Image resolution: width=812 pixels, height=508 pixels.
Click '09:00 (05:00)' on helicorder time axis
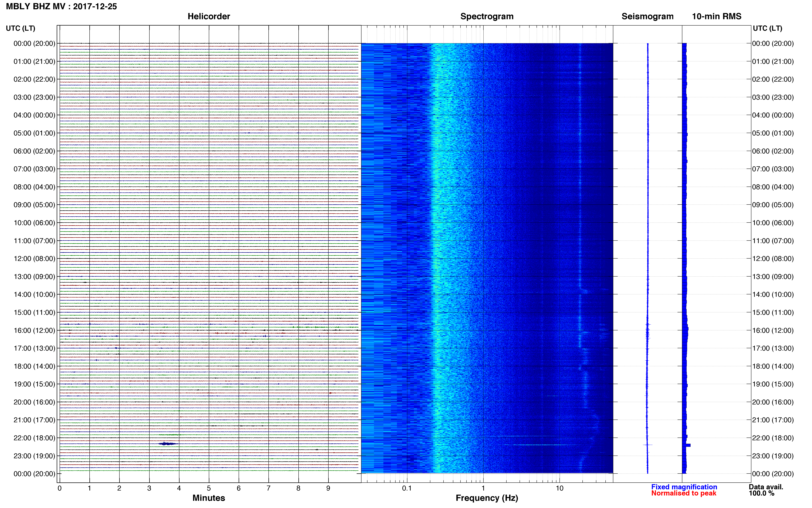pyautogui.click(x=34, y=205)
